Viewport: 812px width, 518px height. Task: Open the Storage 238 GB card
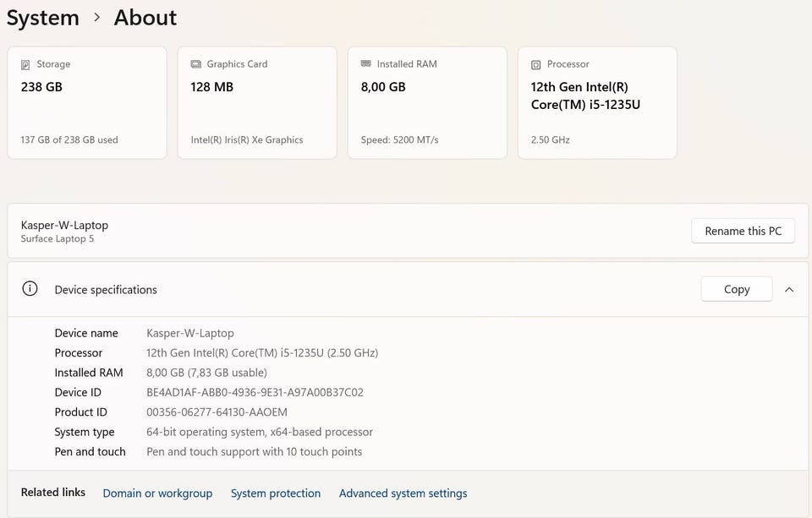[87, 103]
